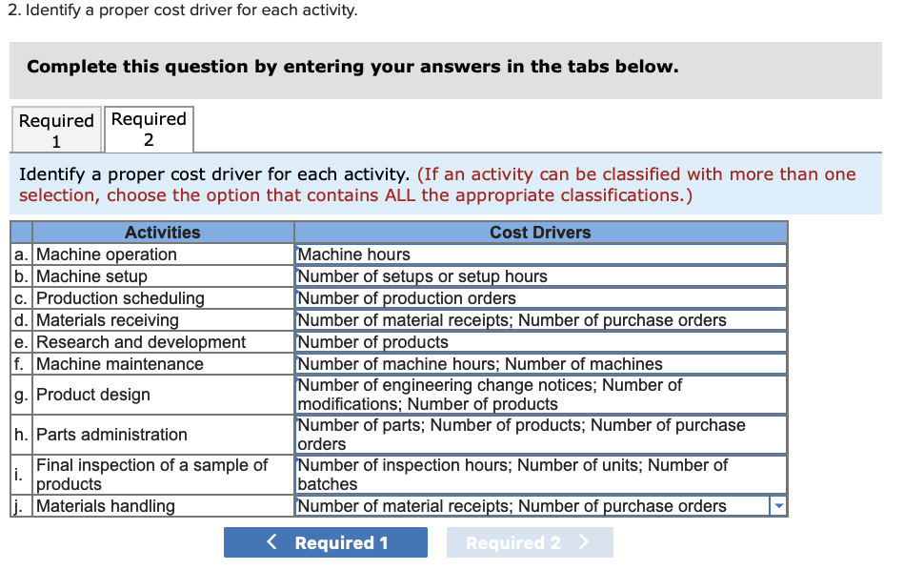Click the Product design activity cell

tap(162, 394)
